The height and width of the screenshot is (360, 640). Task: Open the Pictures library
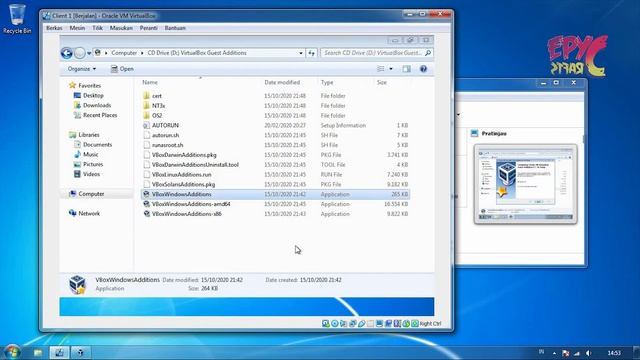click(x=89, y=164)
